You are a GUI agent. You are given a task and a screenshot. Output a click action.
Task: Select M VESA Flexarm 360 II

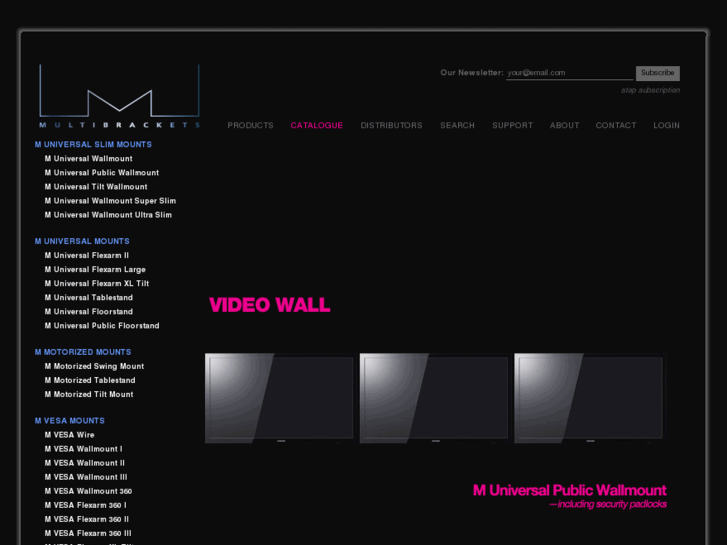coord(87,519)
